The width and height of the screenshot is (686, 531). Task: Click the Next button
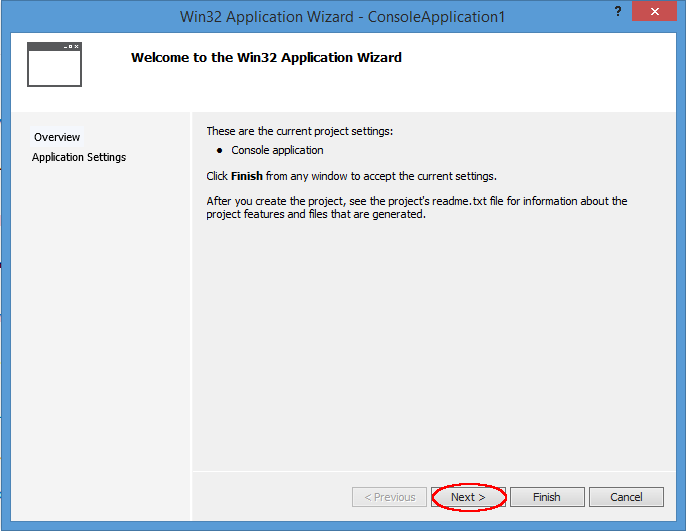click(468, 497)
